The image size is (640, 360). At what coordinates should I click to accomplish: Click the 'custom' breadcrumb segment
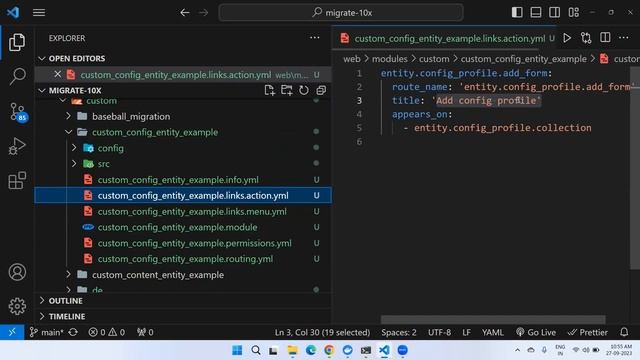[434, 59]
